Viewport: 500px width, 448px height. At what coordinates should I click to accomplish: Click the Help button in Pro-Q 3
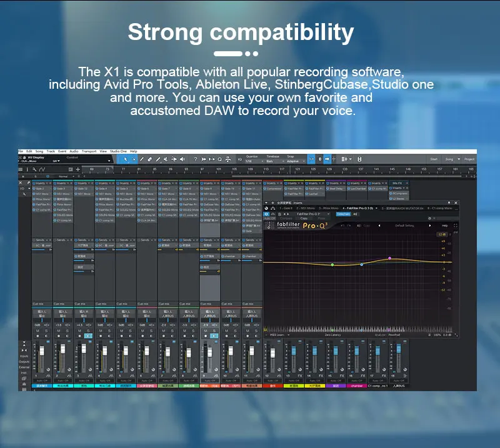(x=445, y=226)
